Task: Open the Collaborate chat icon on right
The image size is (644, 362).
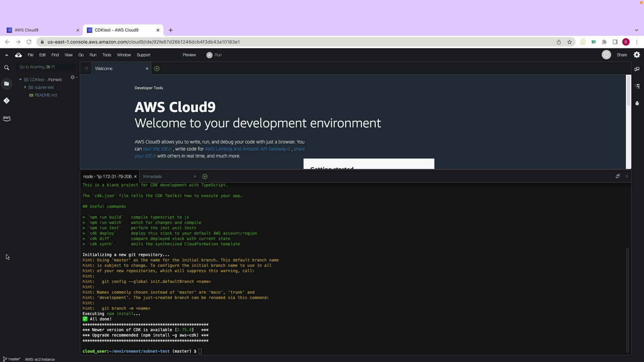Action: [637, 69]
